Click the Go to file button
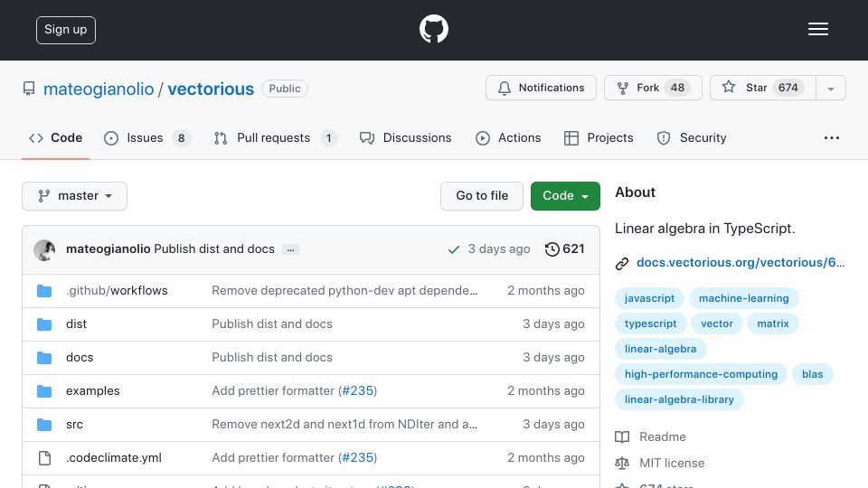868x488 pixels. tap(482, 196)
